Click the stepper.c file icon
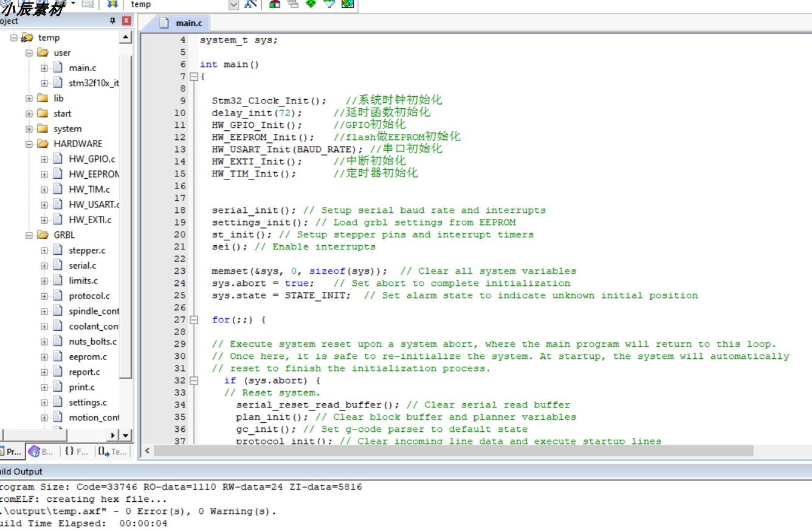812x531 pixels. click(x=58, y=251)
